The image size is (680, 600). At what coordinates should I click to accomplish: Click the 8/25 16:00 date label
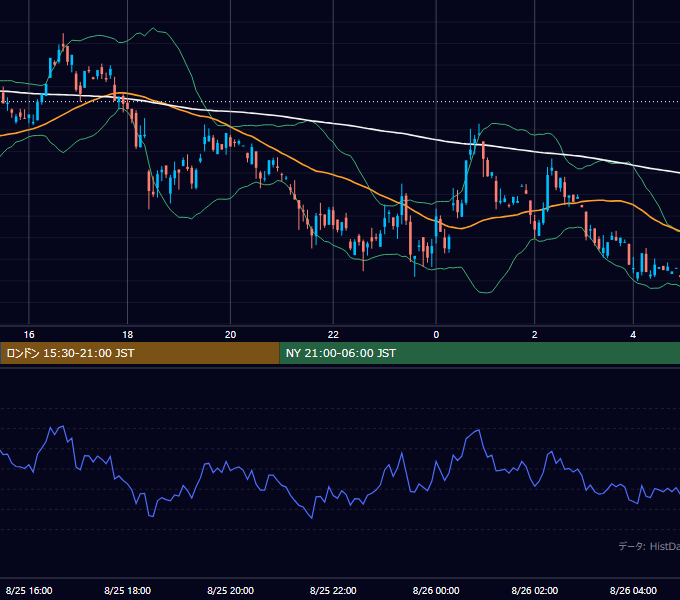pos(29,590)
